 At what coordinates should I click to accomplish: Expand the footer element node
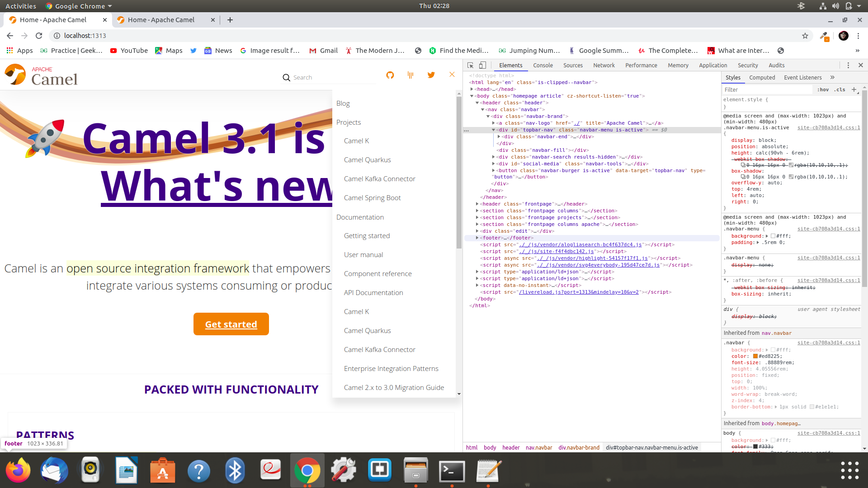[477, 238]
